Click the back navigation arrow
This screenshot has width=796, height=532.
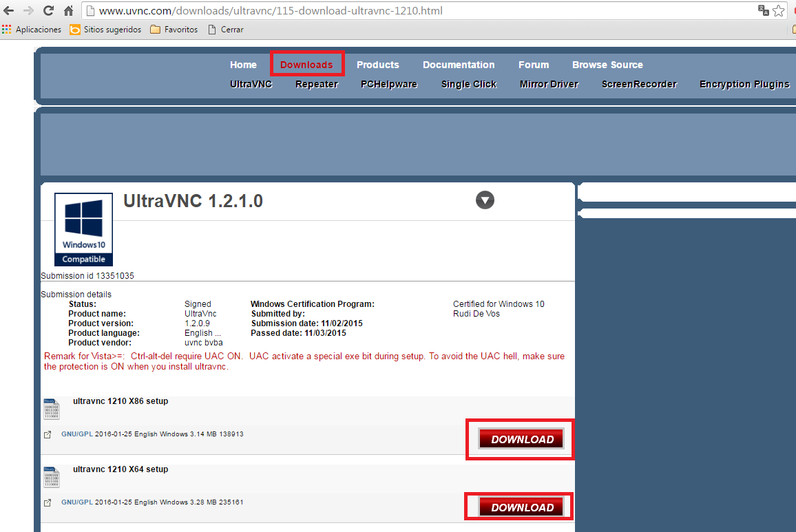[10, 10]
